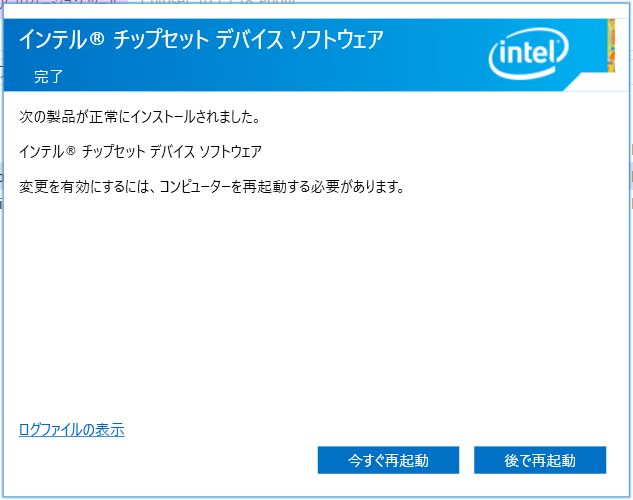Screen dimensions: 633x500
Task: Click the ® symbol in the product name line
Action: (x=70, y=151)
